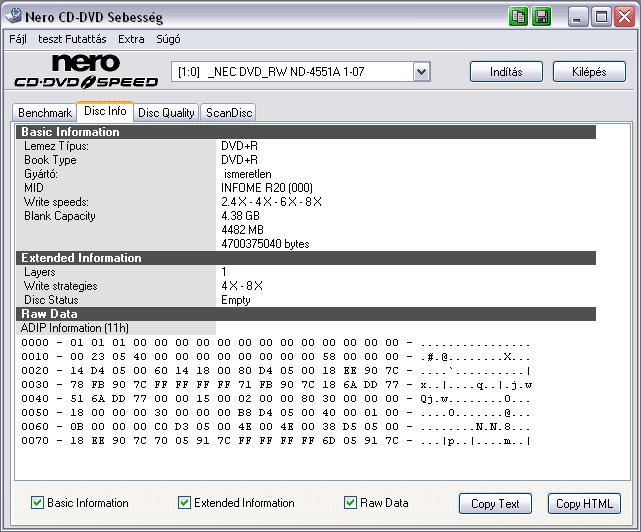Minimize the Nero CD-DVD Speed window
Image resolution: width=641 pixels, height=532 pixels.
point(577,17)
